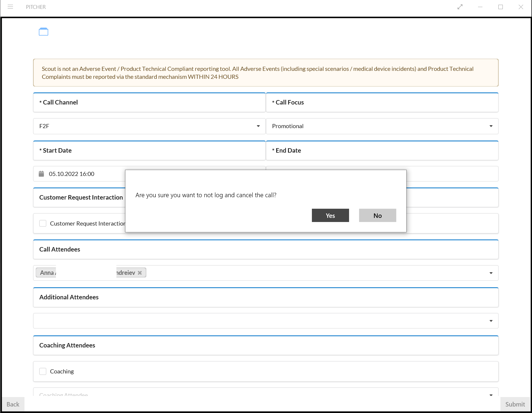Expand the Call Attendees selection dropdown

coord(491,273)
